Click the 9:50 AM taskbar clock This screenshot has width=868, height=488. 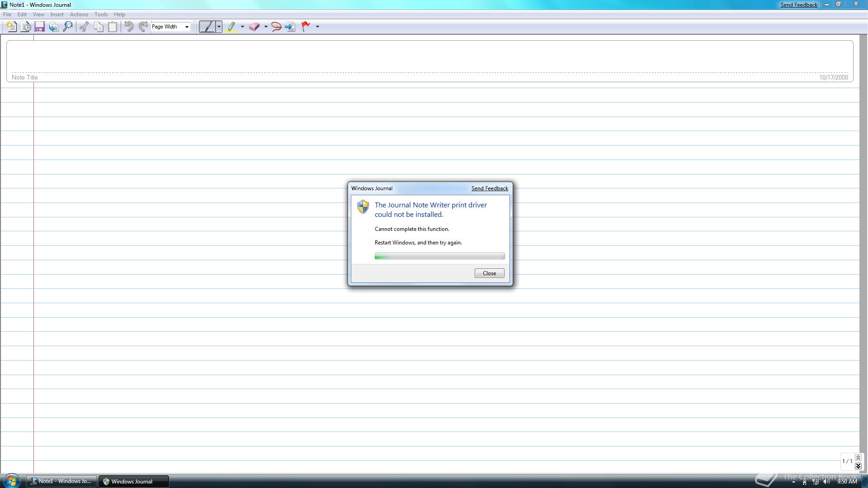(x=847, y=482)
